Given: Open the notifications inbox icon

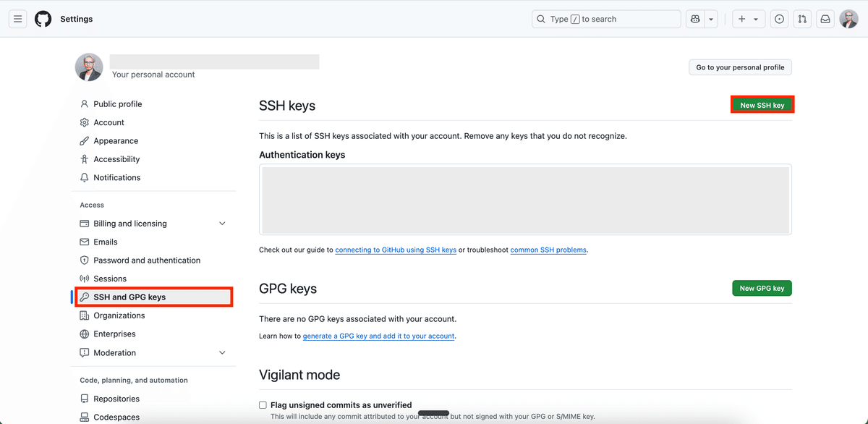Looking at the screenshot, I should pyautogui.click(x=825, y=19).
